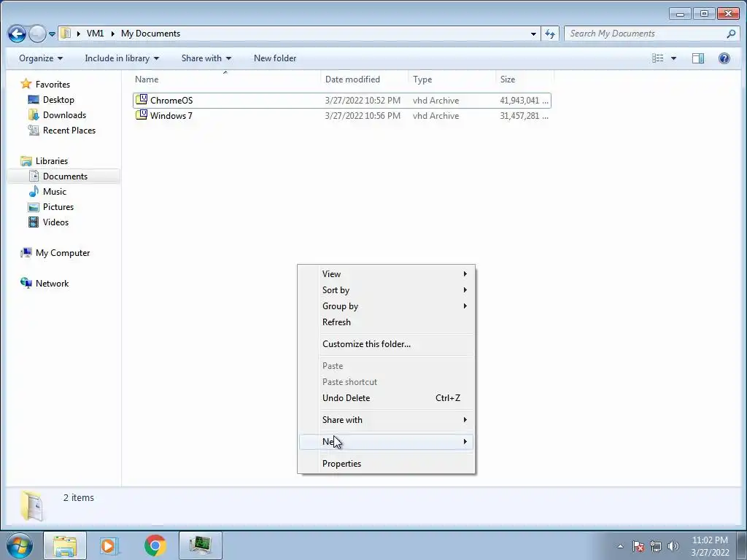Open the Share with toolbar dropdown
The height and width of the screenshot is (560, 747).
tap(206, 58)
